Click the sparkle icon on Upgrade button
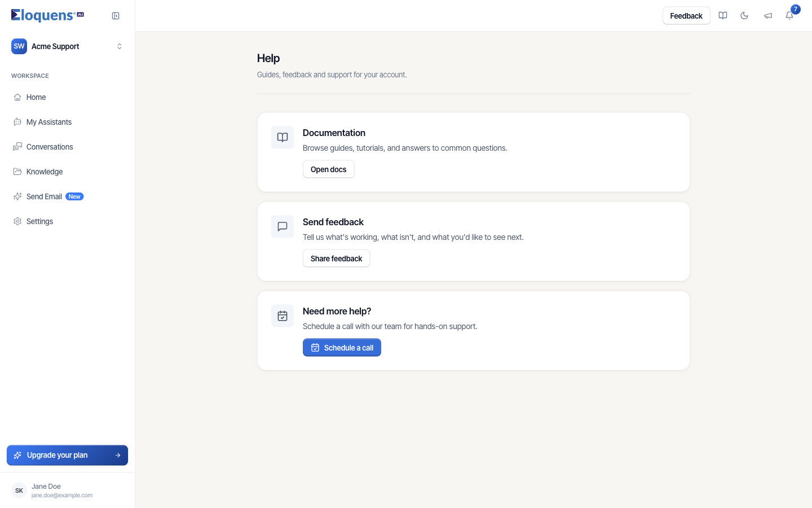Screen dimensions: 812x508 click(17, 455)
